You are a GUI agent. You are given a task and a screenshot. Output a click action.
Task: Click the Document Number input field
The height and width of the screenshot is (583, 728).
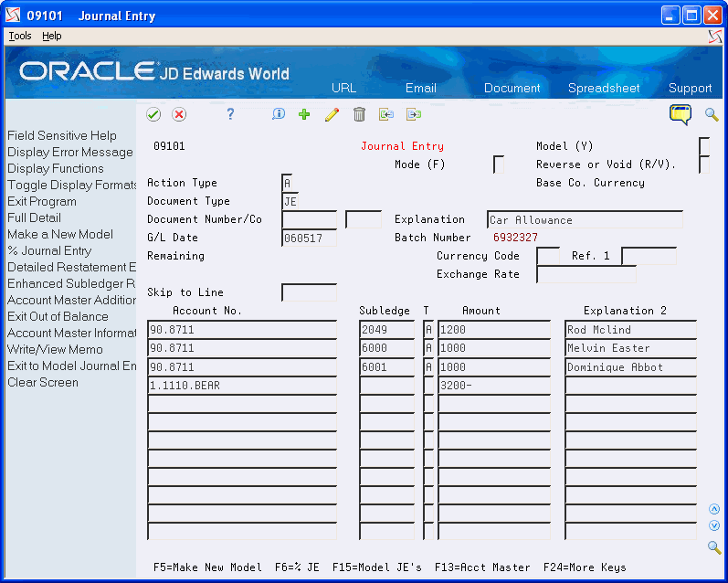click(x=310, y=219)
